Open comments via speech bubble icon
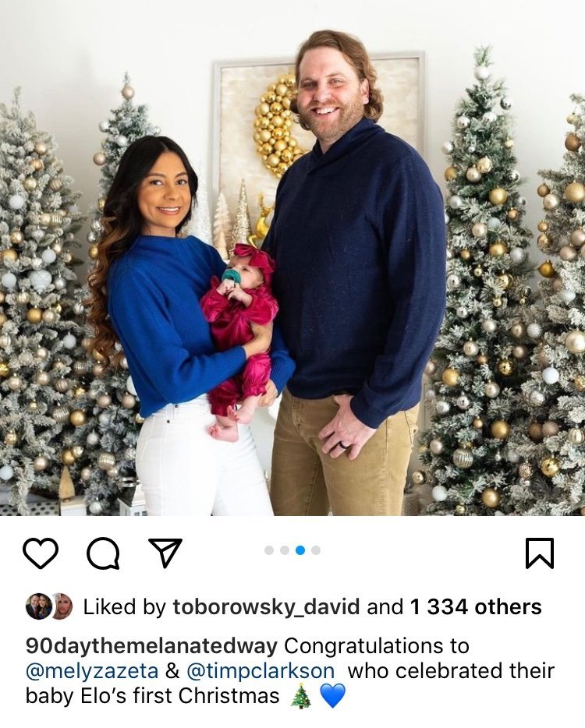Viewport: 585px width, 728px height. click(x=103, y=553)
